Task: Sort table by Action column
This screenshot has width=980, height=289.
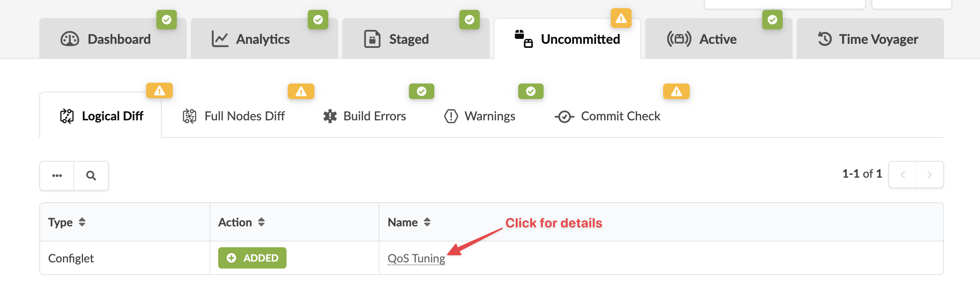Action: (x=261, y=222)
